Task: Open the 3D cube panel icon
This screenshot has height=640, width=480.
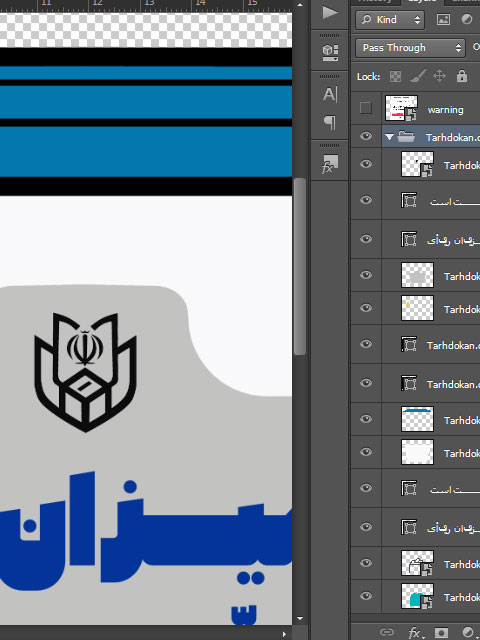Action: [330, 52]
